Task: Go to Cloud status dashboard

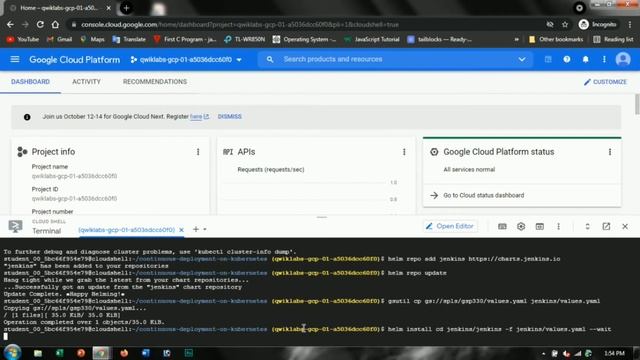Action: tap(483, 196)
